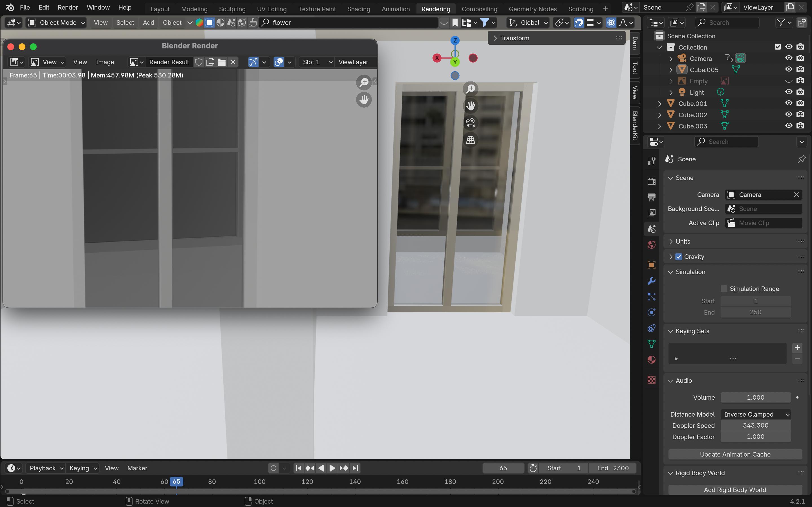Open the Distance Model dropdown
The image size is (812, 507).
coord(756,414)
